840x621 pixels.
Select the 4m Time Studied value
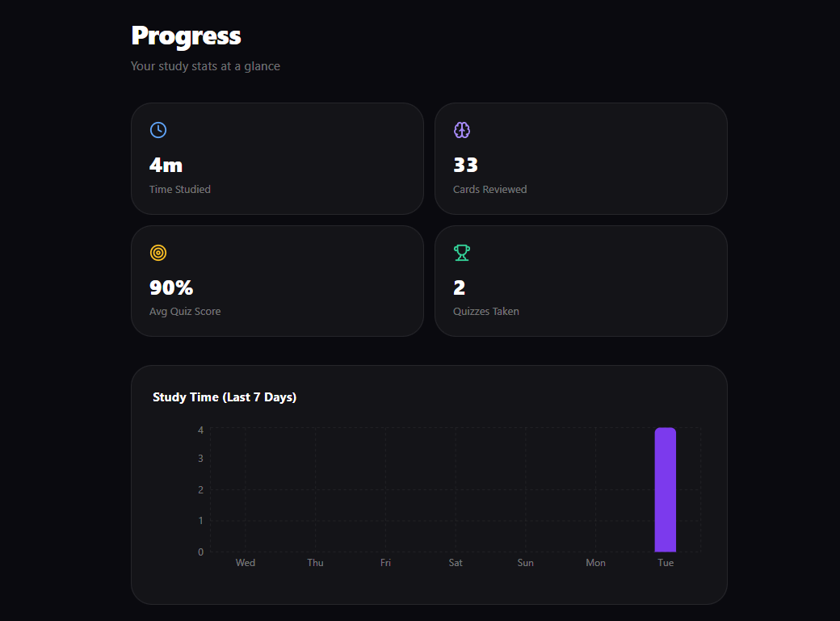(166, 165)
